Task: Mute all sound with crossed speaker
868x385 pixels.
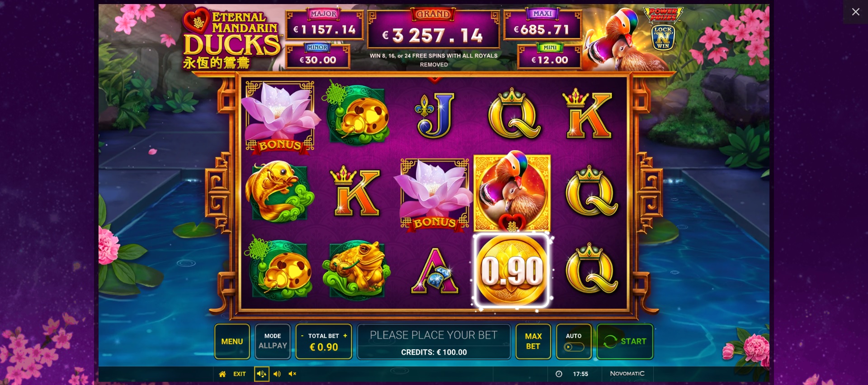Action: 292,374
